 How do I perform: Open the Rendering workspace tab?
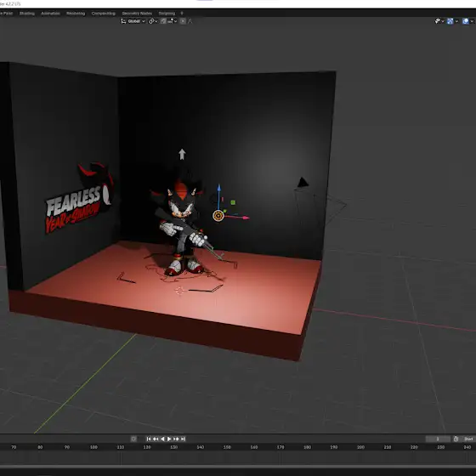point(76,14)
